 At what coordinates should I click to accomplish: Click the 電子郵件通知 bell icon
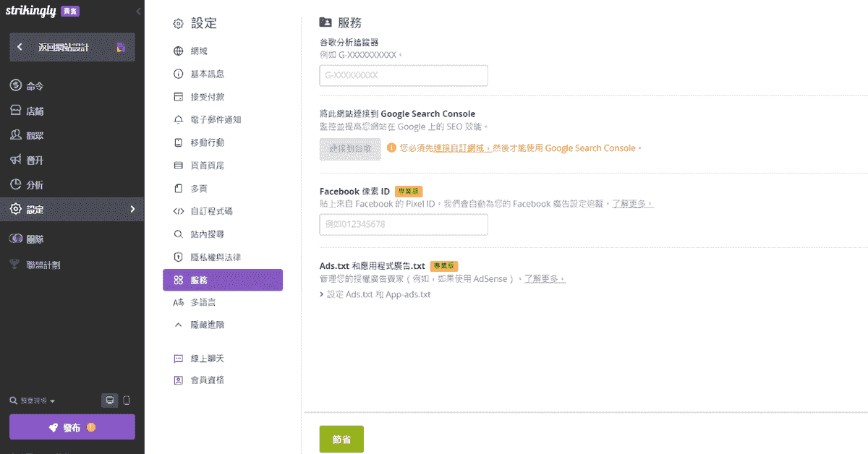pos(179,120)
